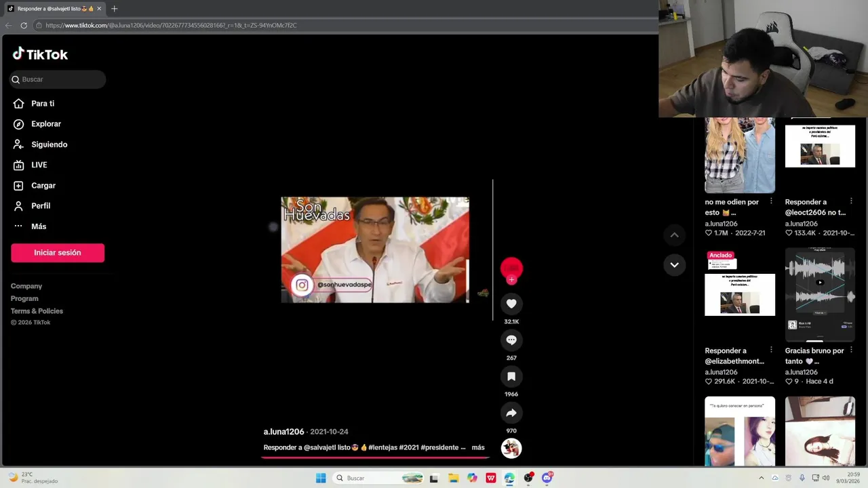868x488 pixels.
Task: Open the Program footer link
Action: pyautogui.click(x=24, y=298)
